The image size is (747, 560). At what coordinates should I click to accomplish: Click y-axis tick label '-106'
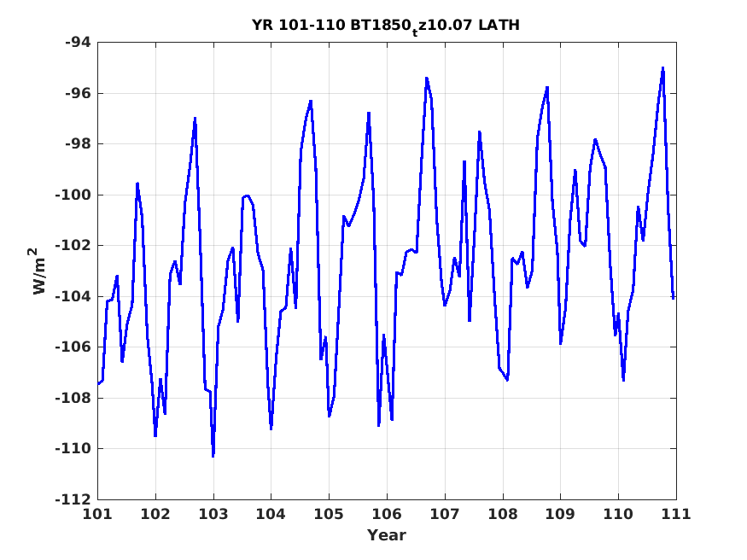pos(73,347)
